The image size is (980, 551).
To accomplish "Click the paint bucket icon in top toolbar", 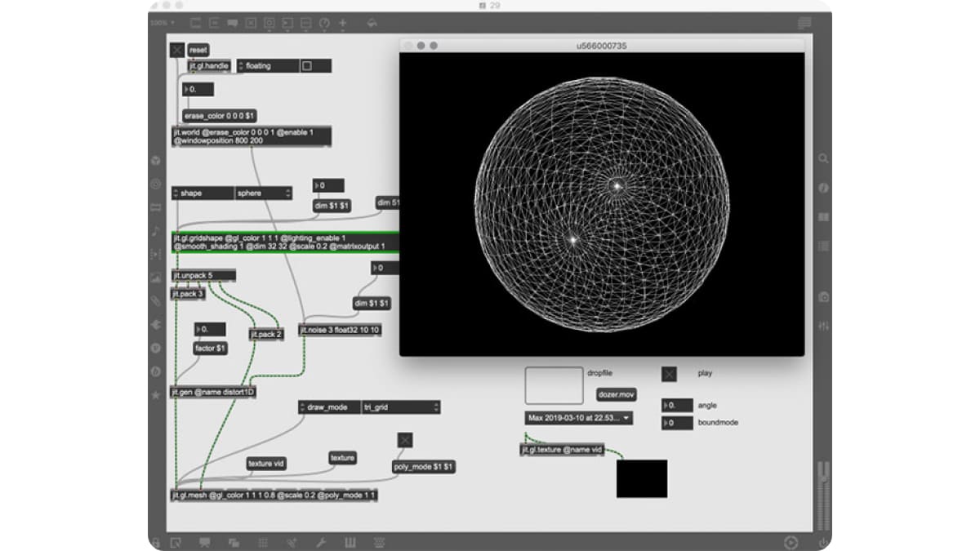I will click(372, 23).
